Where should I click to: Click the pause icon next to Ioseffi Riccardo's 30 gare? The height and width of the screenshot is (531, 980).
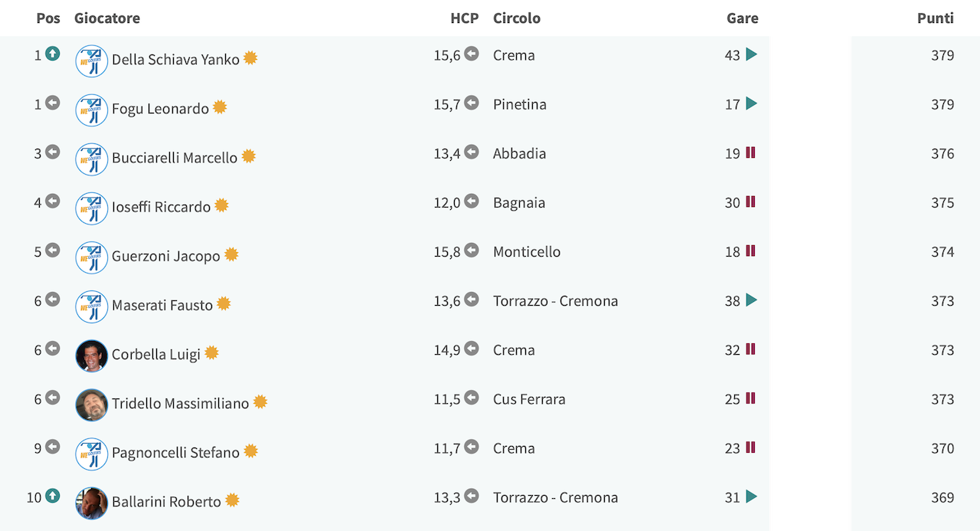pos(751,202)
